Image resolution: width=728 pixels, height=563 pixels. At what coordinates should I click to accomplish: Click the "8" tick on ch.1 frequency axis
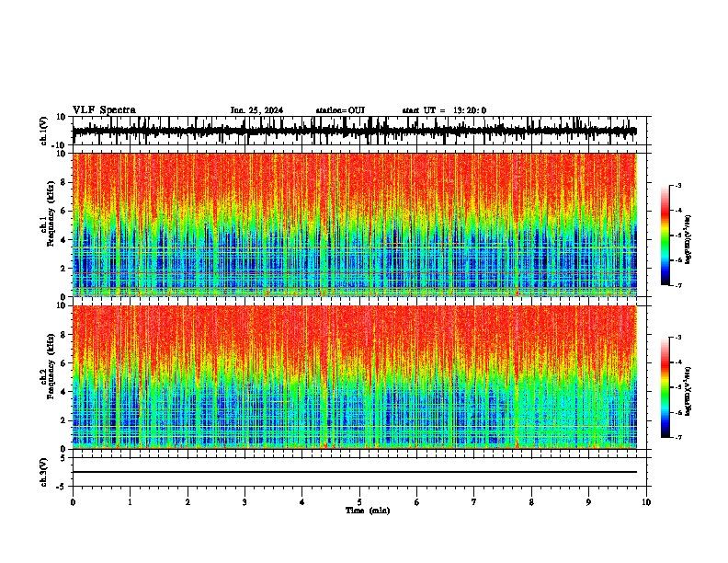point(63,182)
